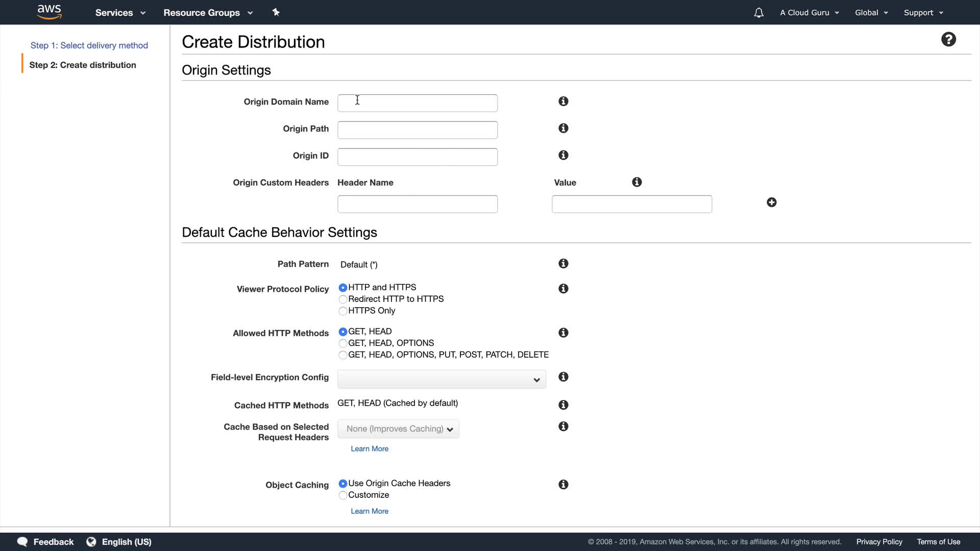This screenshot has height=551, width=980.
Task: Open the Resource Groups menu
Action: (x=208, y=13)
